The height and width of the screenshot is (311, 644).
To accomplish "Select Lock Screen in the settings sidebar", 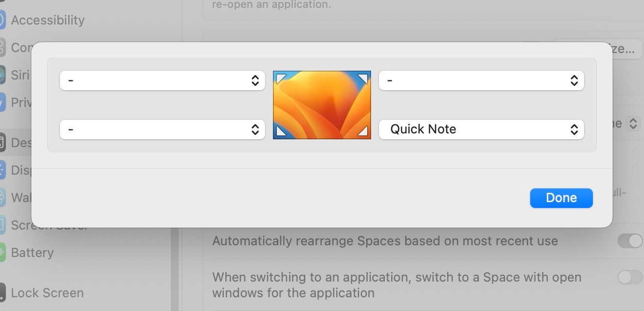I will click(x=47, y=293).
